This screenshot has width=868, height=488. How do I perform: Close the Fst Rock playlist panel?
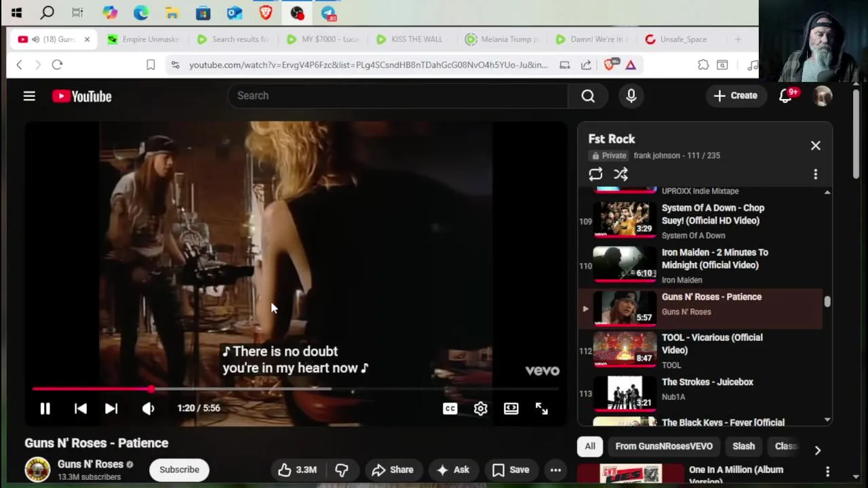tap(816, 146)
